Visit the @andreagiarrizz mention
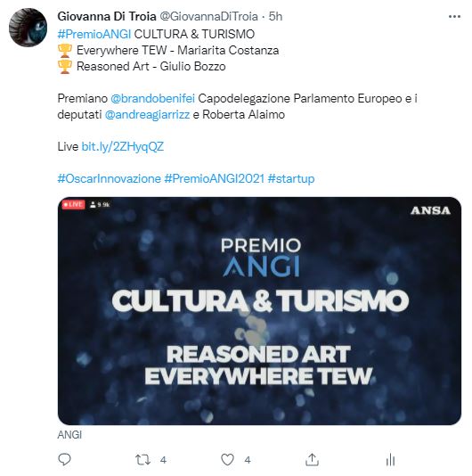Viewport: 472px width, 476px height. pos(147,115)
